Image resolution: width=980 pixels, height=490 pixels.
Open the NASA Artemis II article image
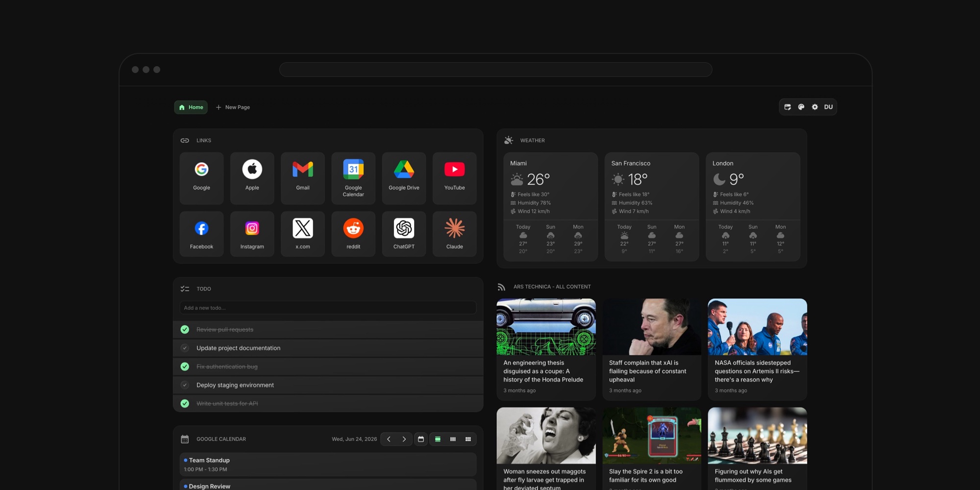point(757,327)
